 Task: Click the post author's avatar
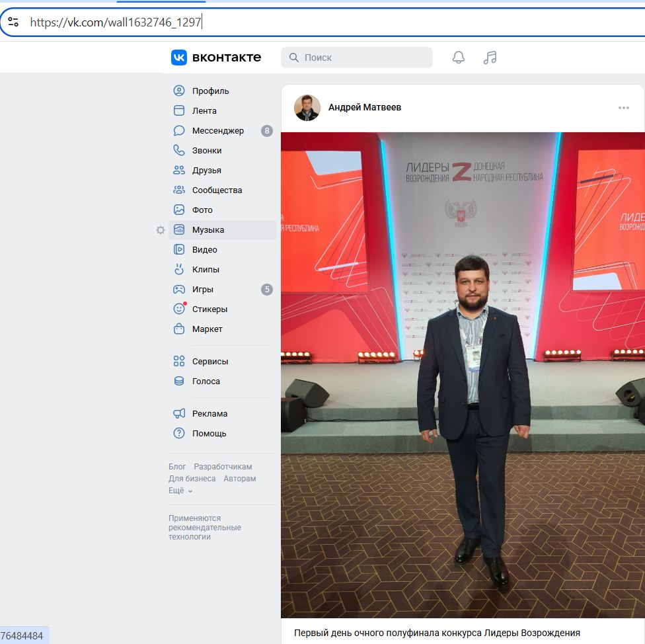[x=307, y=108]
